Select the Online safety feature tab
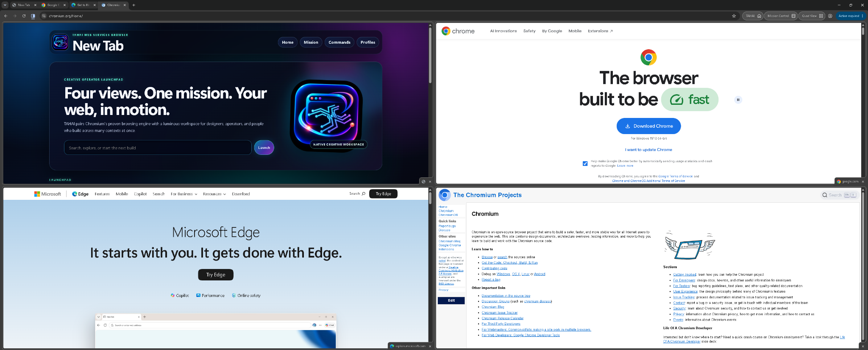 click(x=246, y=296)
